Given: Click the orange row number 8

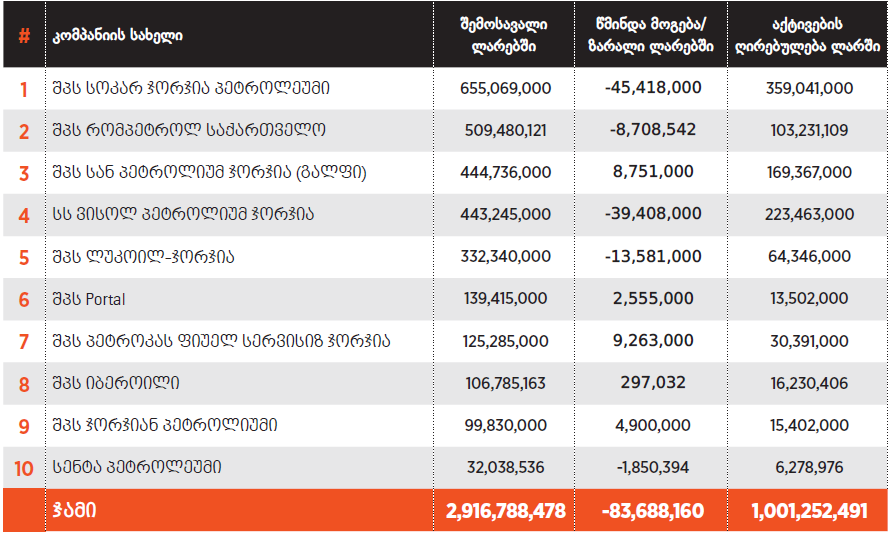Looking at the screenshot, I should [24, 384].
